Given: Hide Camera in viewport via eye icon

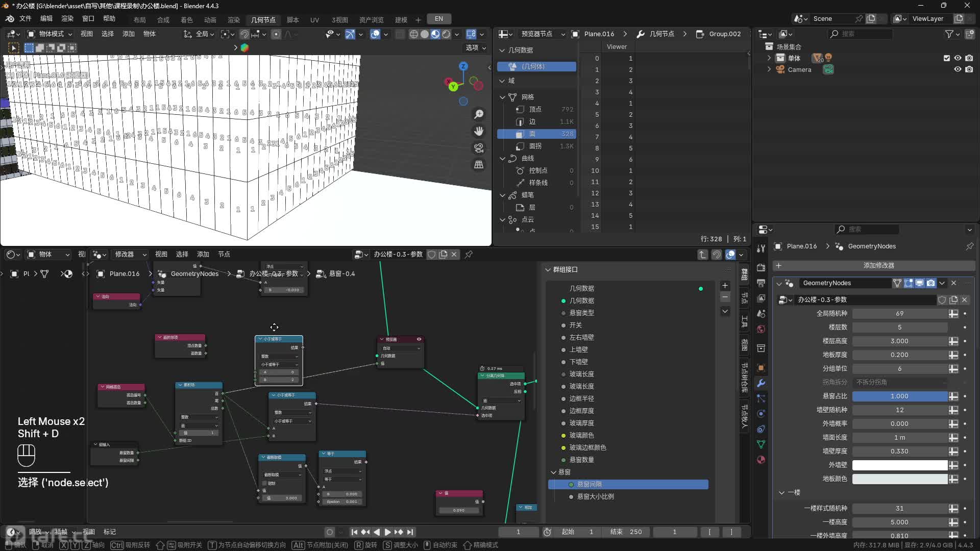Looking at the screenshot, I should (958, 69).
